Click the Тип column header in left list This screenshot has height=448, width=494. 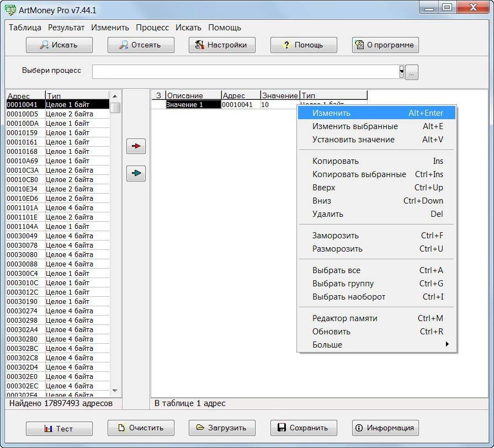coord(77,95)
